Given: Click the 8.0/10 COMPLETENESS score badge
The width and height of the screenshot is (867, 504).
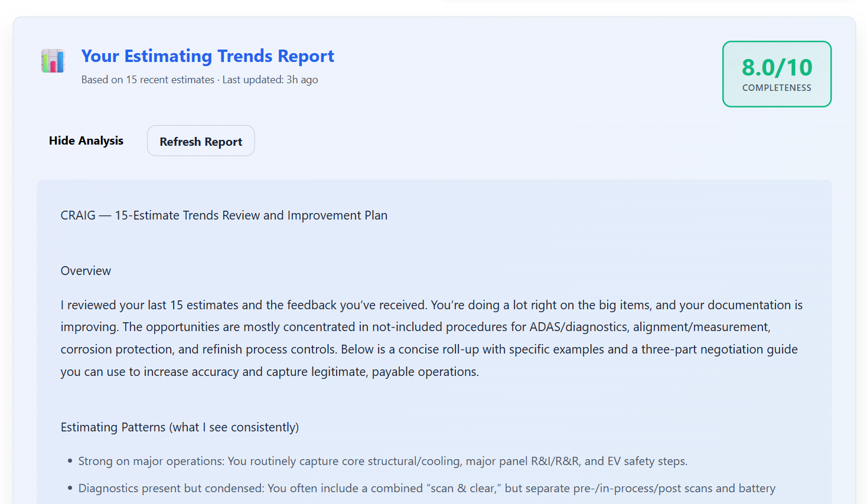Looking at the screenshot, I should click(x=777, y=74).
